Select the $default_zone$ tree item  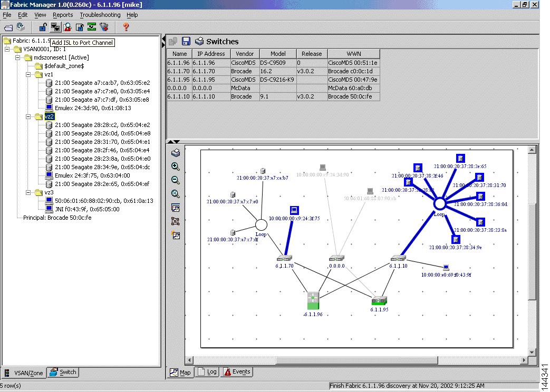pyautogui.click(x=64, y=66)
